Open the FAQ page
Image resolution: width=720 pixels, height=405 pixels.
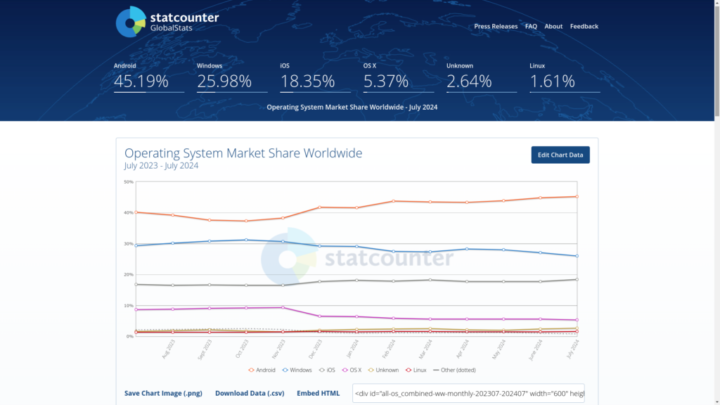point(531,26)
